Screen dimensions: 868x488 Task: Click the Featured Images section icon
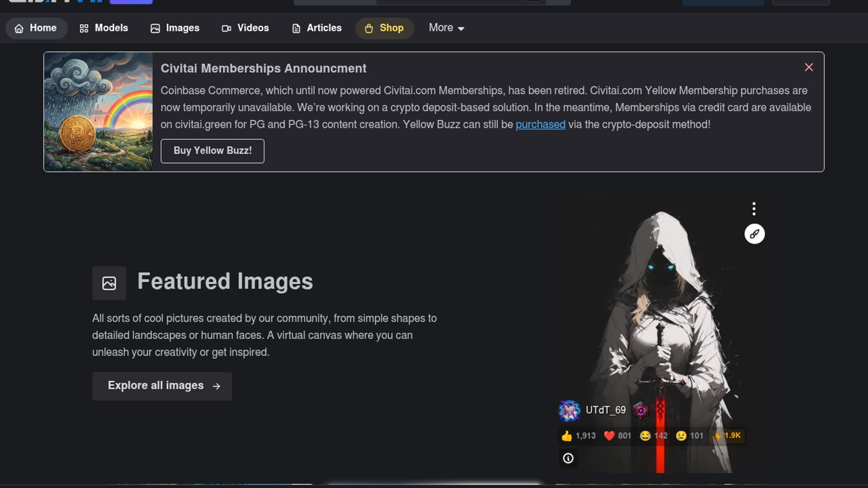(x=109, y=283)
